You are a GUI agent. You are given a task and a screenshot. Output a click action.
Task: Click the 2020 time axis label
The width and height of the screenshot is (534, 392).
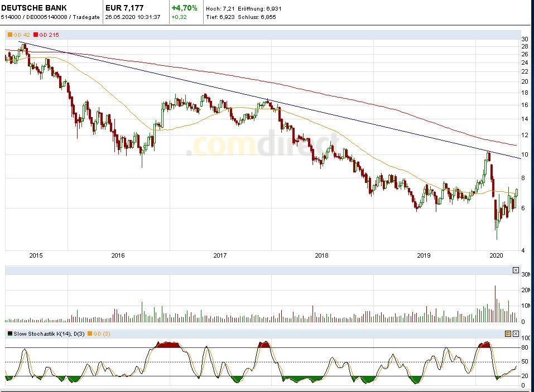pyautogui.click(x=495, y=255)
